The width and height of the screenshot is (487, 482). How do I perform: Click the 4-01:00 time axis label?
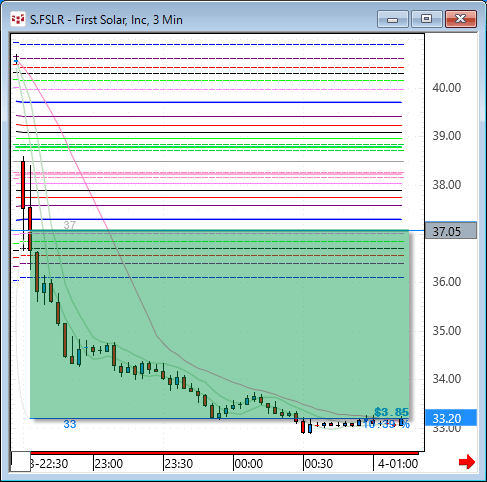tap(398, 464)
